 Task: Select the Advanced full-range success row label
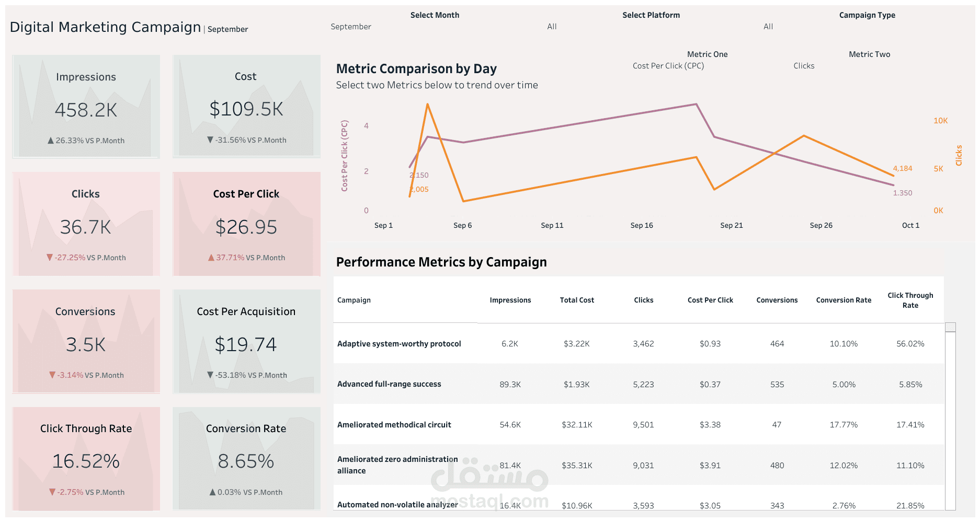(x=389, y=384)
